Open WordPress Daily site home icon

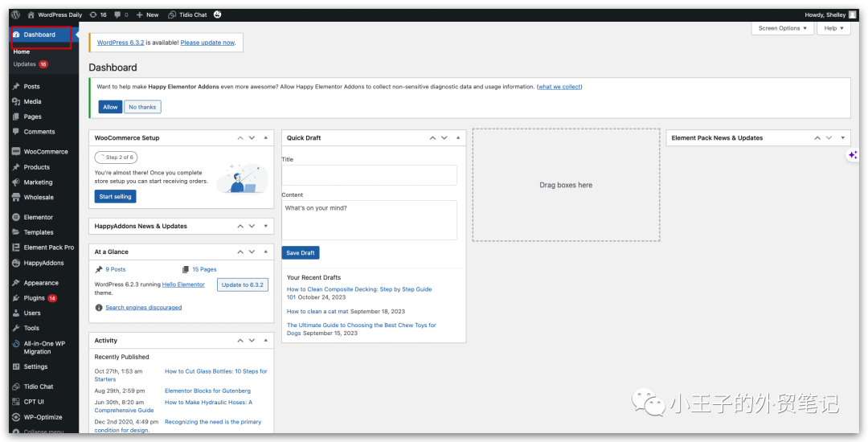pyautogui.click(x=31, y=15)
